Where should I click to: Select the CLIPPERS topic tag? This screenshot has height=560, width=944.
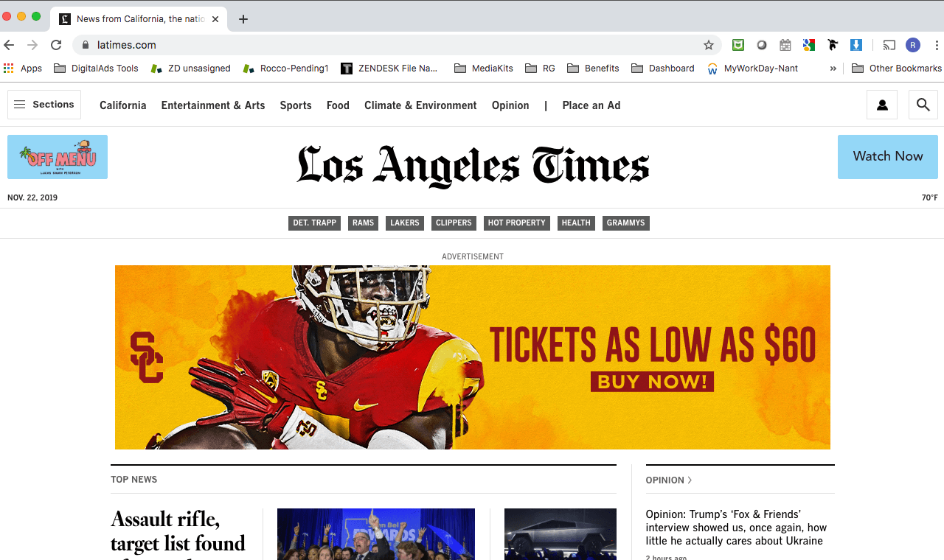point(454,223)
